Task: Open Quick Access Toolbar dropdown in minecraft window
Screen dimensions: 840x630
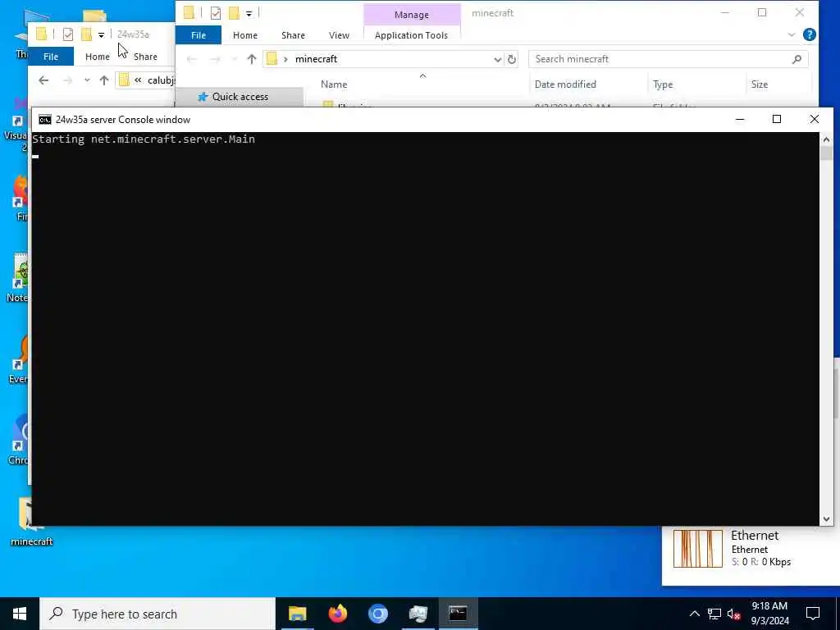Action: (x=249, y=13)
